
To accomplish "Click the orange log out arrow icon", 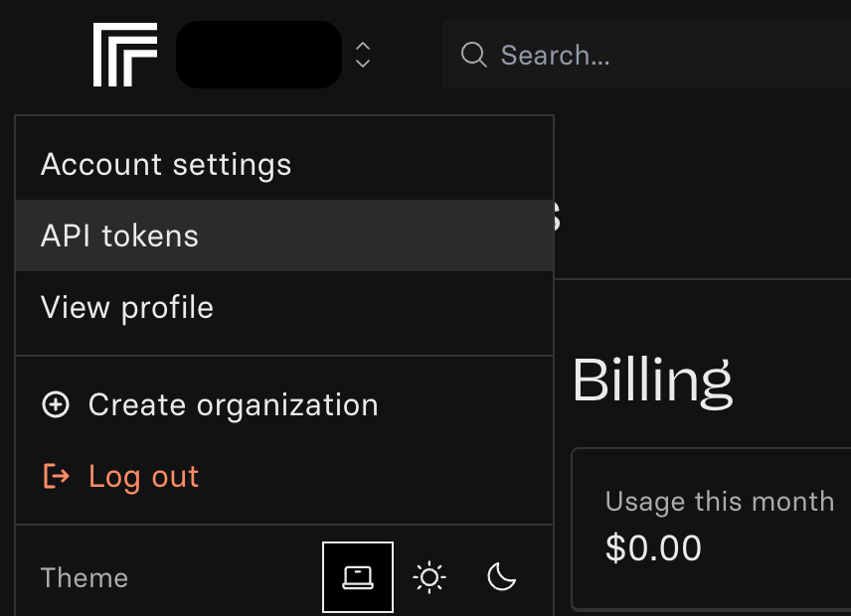I will [x=56, y=477].
